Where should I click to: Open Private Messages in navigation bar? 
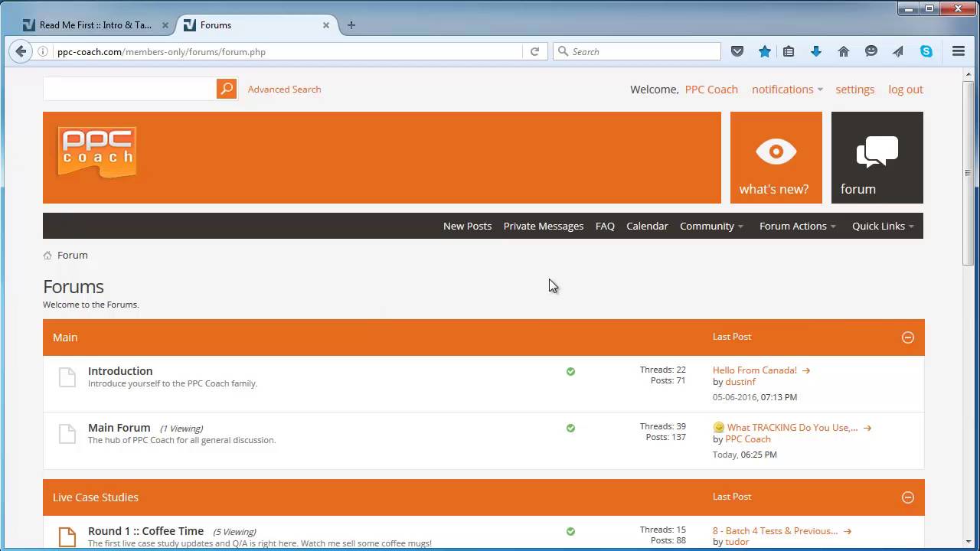(544, 226)
